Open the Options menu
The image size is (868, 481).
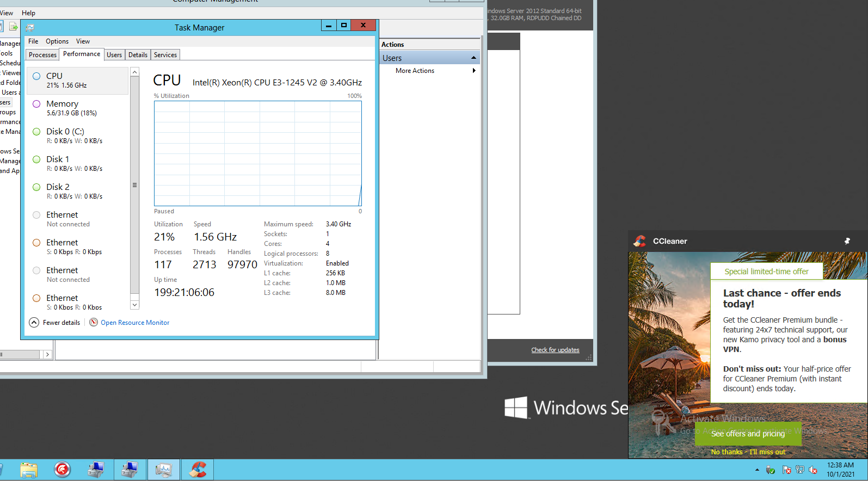pos(57,41)
